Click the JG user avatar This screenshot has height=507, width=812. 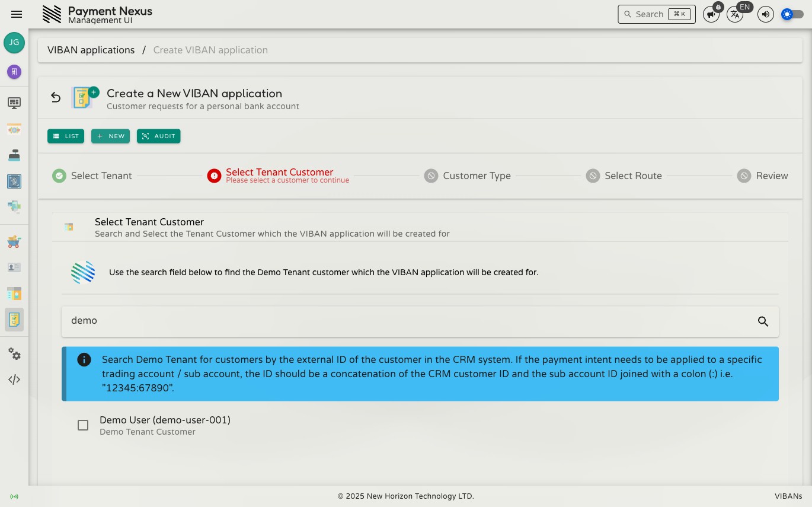coord(14,43)
